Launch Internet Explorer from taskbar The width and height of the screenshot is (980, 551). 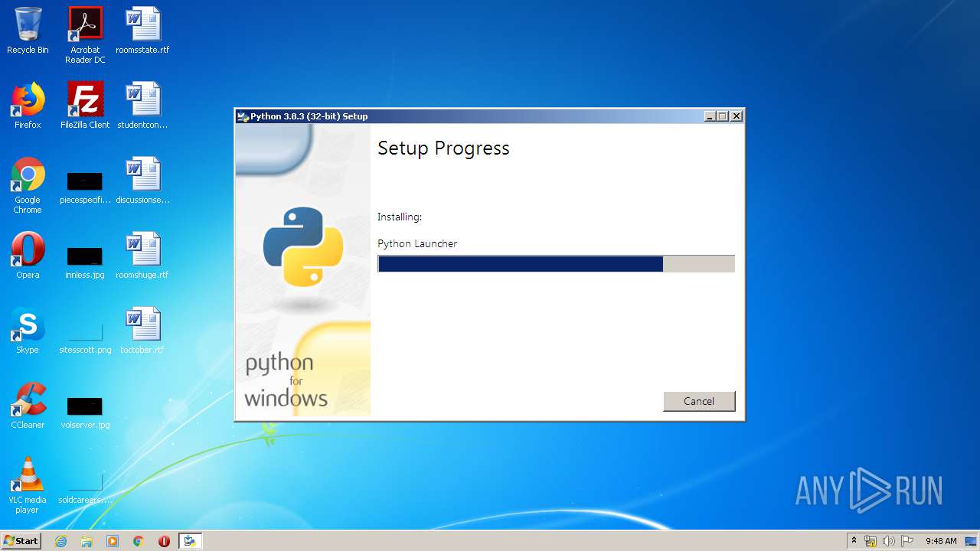coord(61,541)
